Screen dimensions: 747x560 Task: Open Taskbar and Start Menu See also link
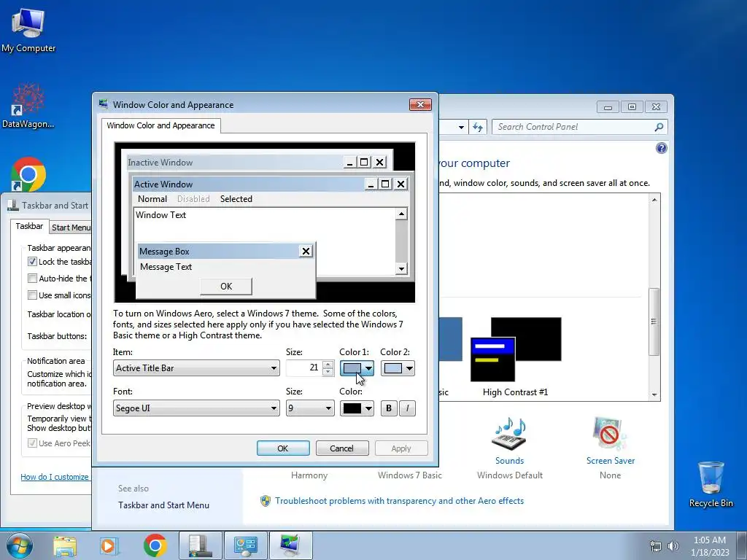coord(163,505)
